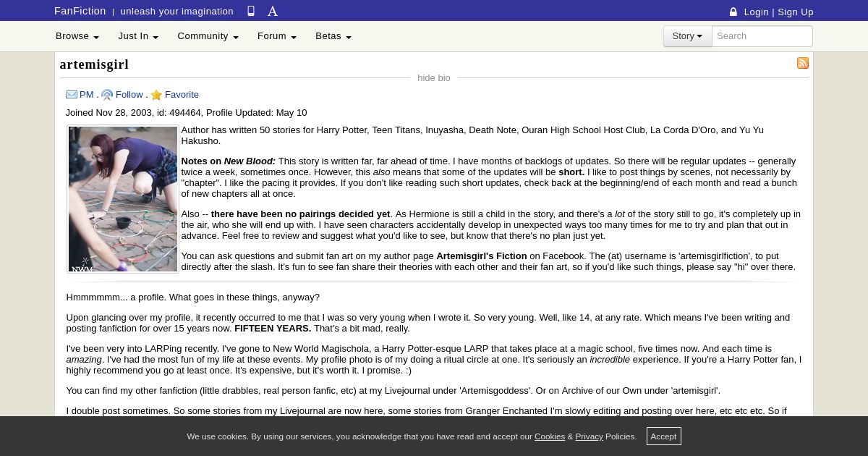Screen dimensions: 868x456
Task: Click 'there have been no pairings decided yet'
Action: (300, 214)
